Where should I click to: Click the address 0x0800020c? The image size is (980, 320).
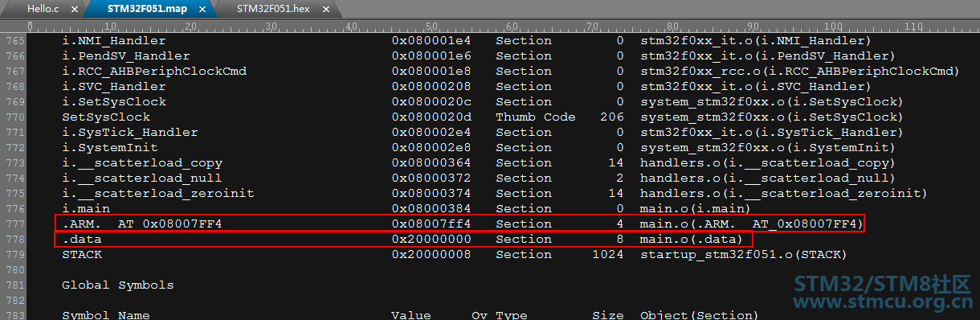431,101
